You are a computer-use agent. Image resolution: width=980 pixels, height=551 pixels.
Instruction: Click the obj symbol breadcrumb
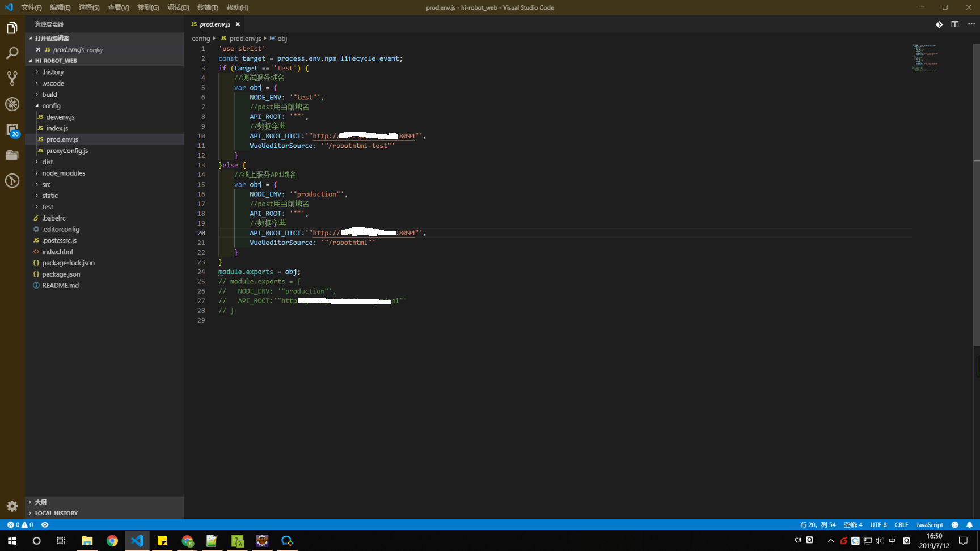pyautogui.click(x=278, y=39)
